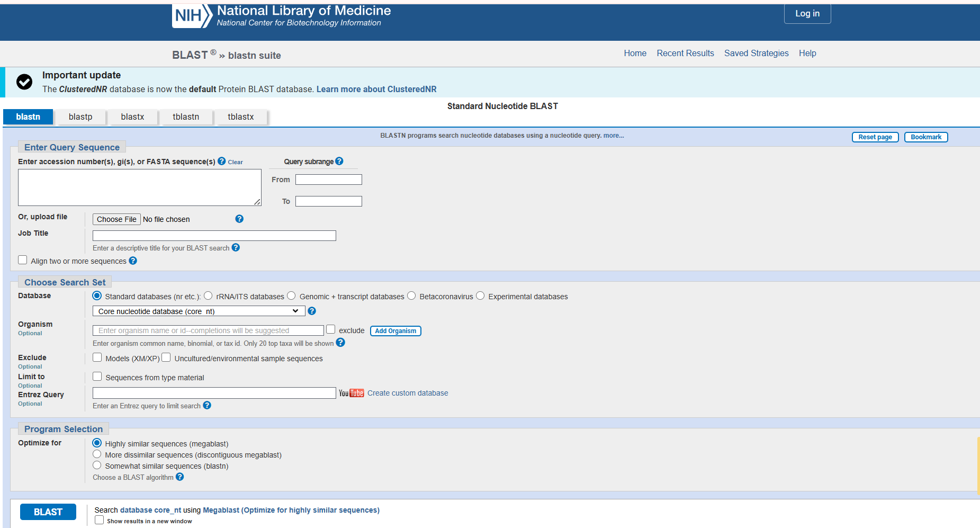Screen dimensions: 980x528
Task: Select Betacoronavirus database option
Action: (x=411, y=296)
